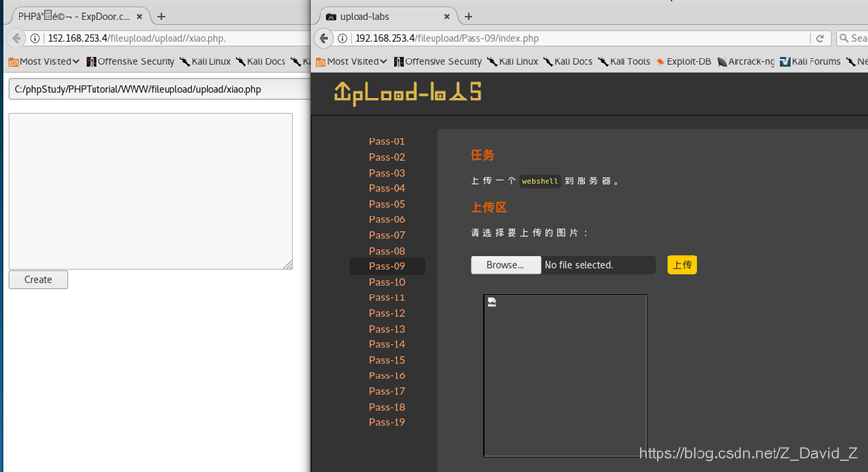
Task: Select Pass-17 in sidebar
Action: (387, 391)
